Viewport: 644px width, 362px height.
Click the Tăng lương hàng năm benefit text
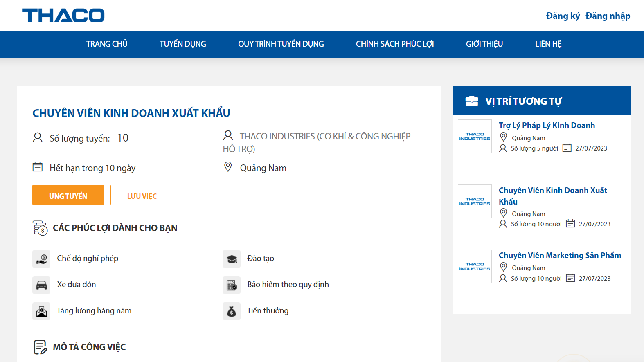click(94, 310)
